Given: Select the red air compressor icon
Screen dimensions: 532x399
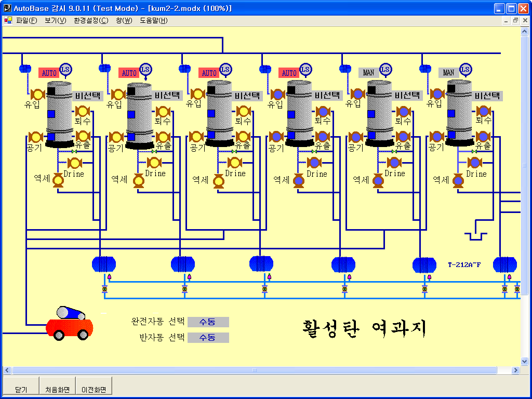Looking at the screenshot, I should (70, 323).
